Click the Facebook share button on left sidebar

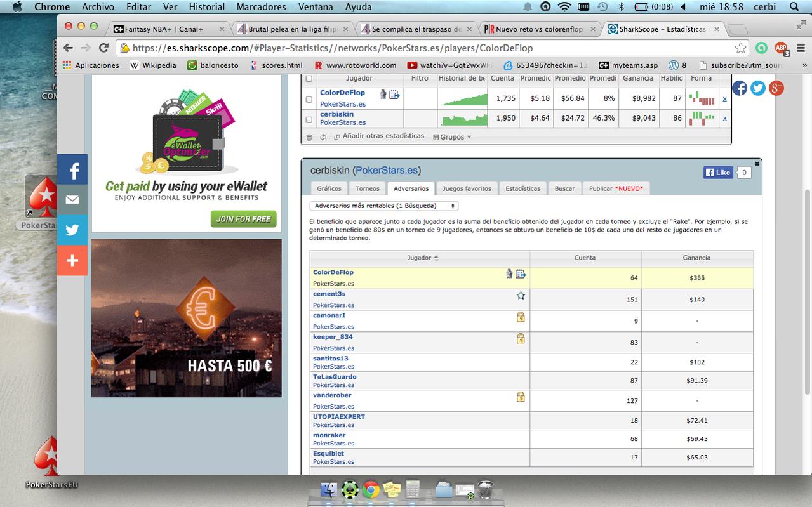click(x=72, y=169)
